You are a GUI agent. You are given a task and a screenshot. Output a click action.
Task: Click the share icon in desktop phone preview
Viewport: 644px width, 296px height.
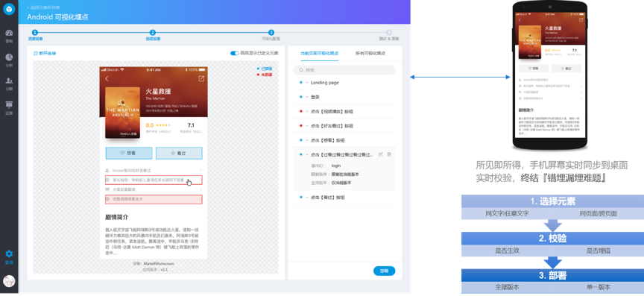click(201, 78)
